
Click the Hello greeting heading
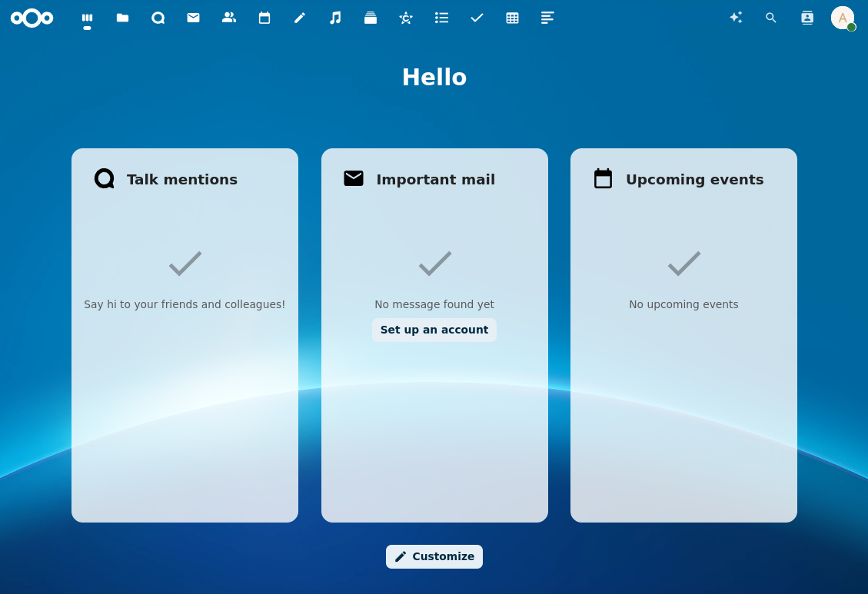tap(434, 77)
